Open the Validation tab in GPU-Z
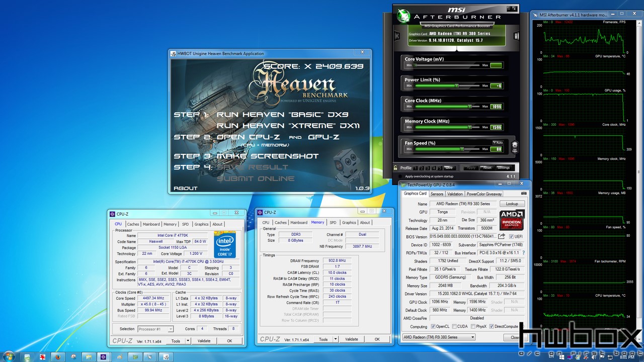The height and width of the screenshot is (362, 644). 455,194
